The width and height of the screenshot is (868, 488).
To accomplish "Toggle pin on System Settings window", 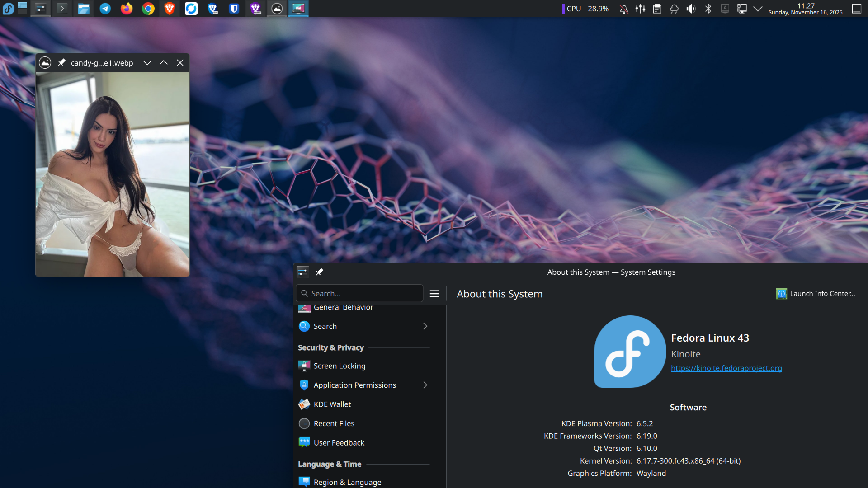I will [x=319, y=272].
